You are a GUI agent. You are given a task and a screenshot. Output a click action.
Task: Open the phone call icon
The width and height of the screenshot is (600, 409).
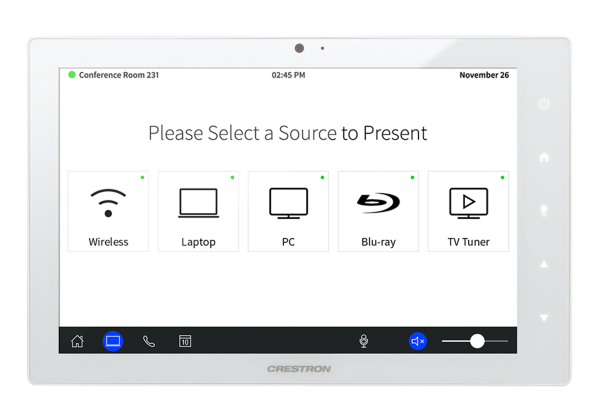149,341
